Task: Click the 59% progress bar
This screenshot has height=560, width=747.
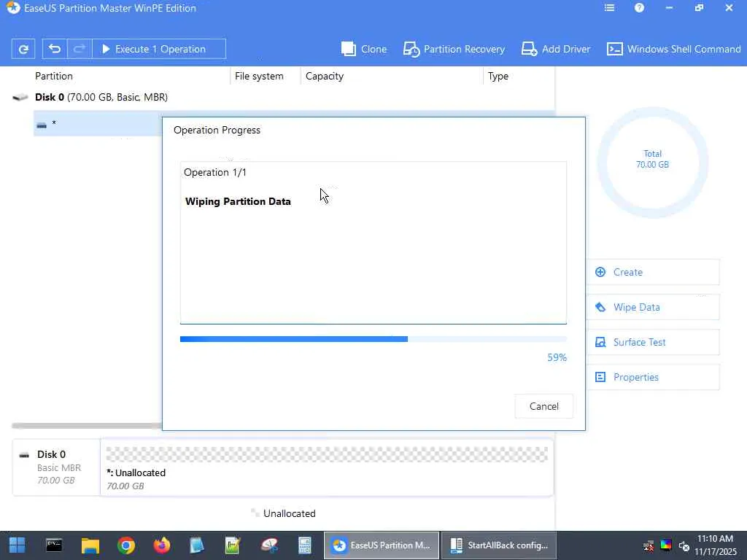Action: click(373, 339)
